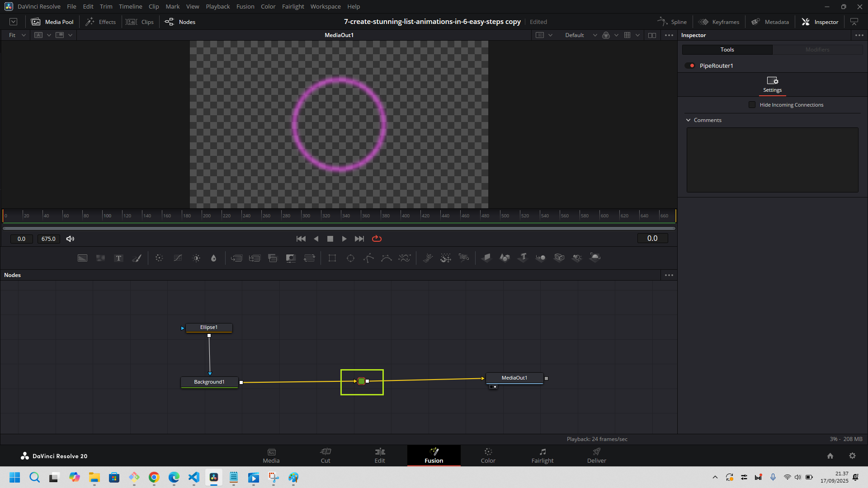Add a Rectangle mask tool
The height and width of the screenshot is (488, 868).
(332, 258)
